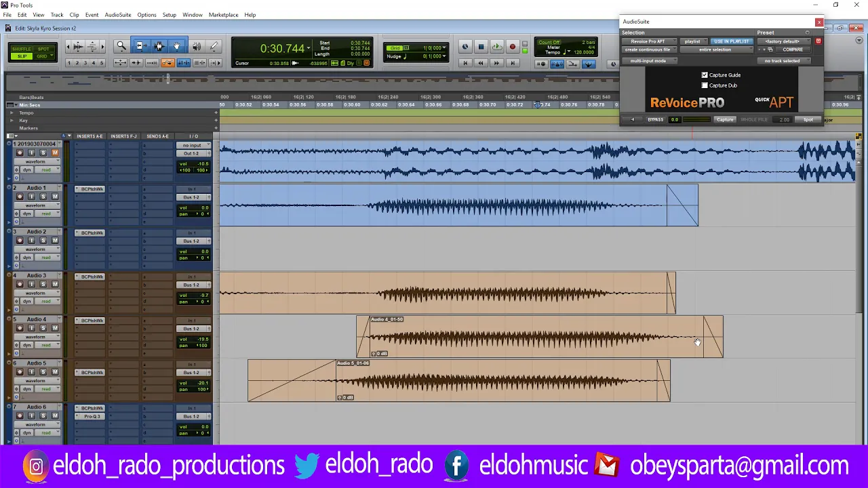This screenshot has width=868, height=488.
Task: Enable Capture Dub checkbox
Action: (x=705, y=85)
